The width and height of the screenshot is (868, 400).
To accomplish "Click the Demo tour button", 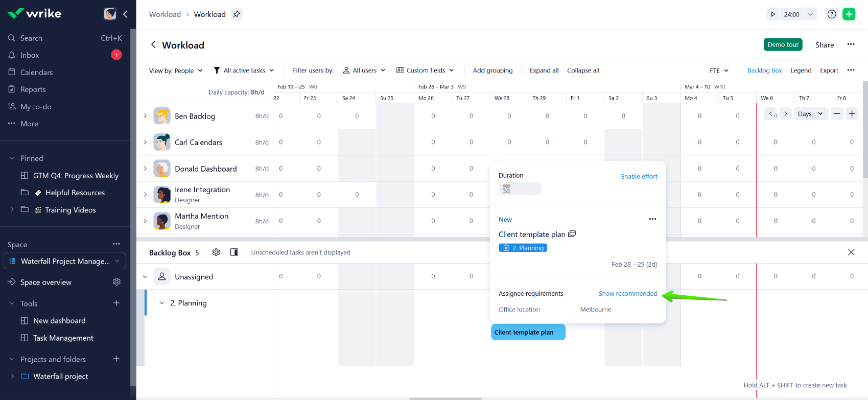I will 783,44.
